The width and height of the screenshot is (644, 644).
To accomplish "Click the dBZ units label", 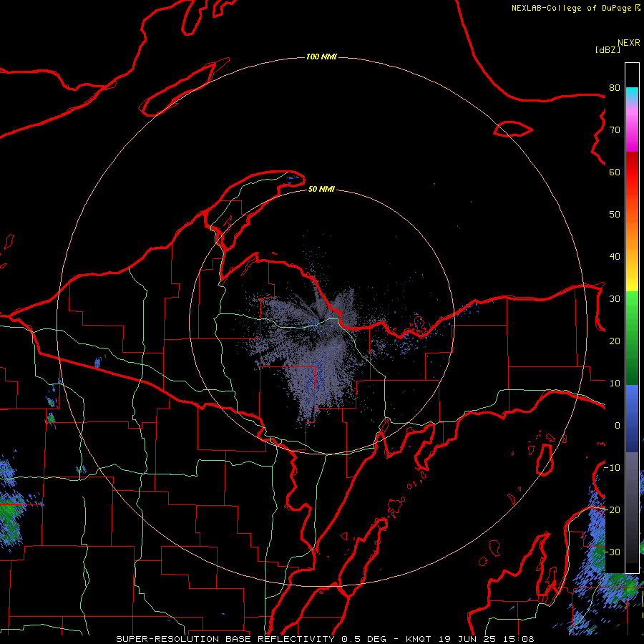I will [608, 49].
